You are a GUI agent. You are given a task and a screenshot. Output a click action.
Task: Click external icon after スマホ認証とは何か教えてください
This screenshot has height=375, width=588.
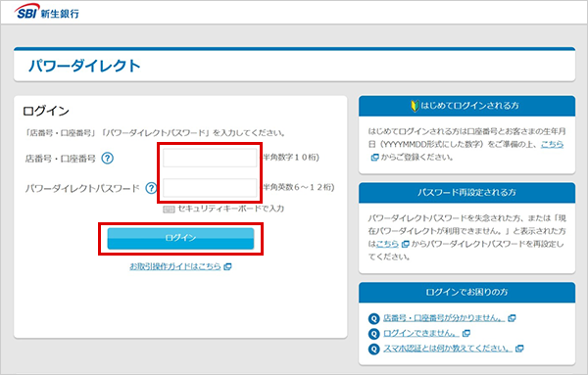click(519, 349)
